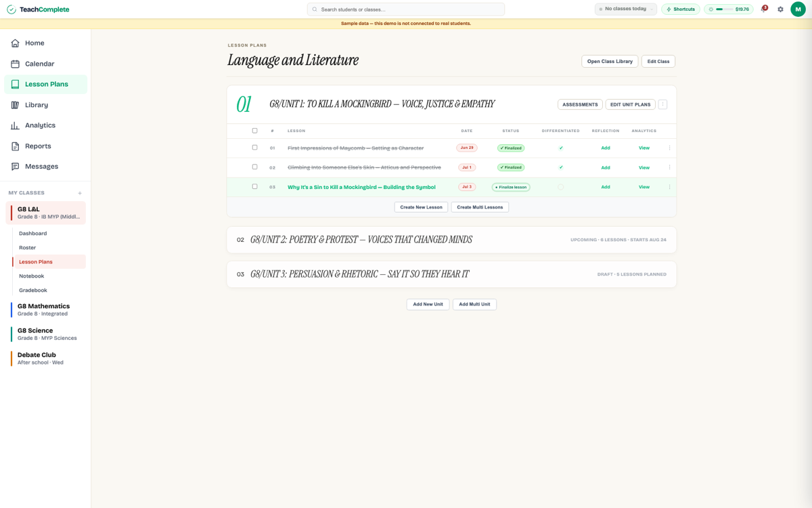Add a class with plus icon beside My Classes
Image resolution: width=812 pixels, height=508 pixels.
[x=80, y=193]
